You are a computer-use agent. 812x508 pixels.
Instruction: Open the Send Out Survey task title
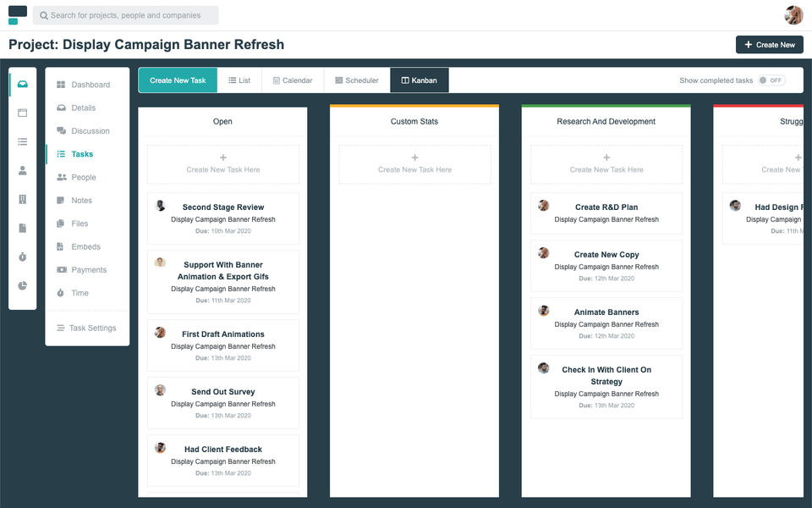(223, 391)
